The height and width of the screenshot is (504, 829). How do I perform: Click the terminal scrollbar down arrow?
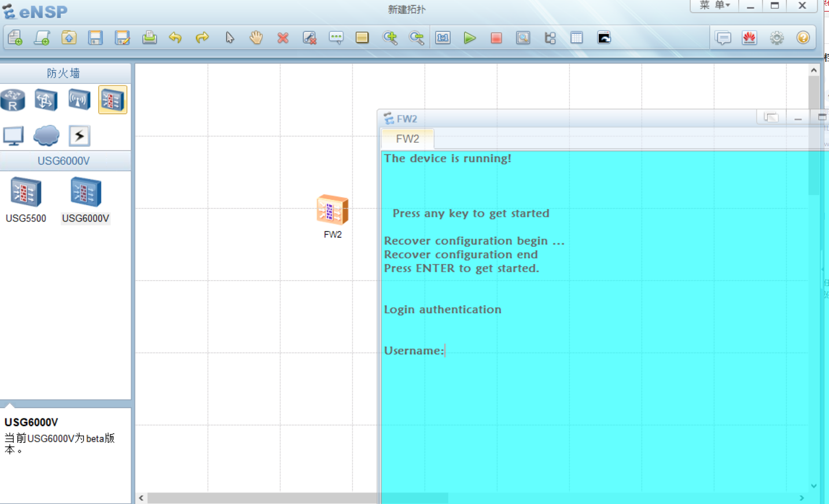tap(814, 486)
